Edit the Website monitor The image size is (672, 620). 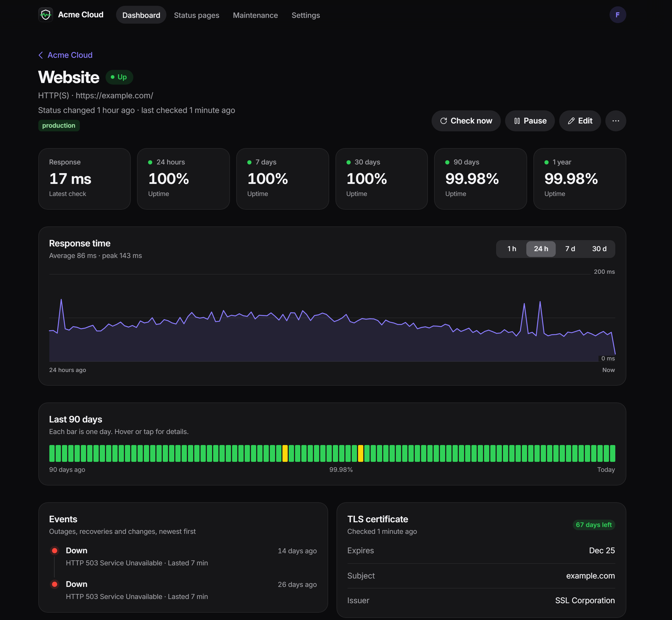pos(580,121)
